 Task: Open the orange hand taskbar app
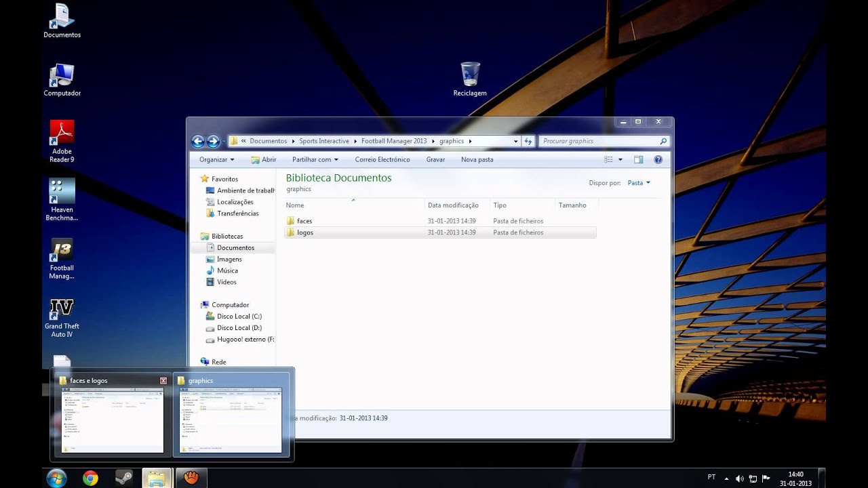(x=192, y=478)
